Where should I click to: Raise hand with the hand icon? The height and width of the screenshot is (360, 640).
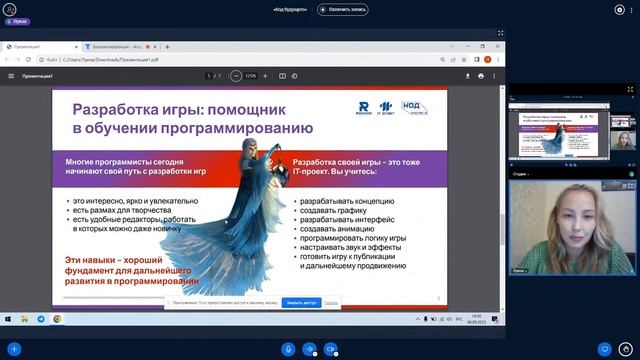(x=626, y=349)
